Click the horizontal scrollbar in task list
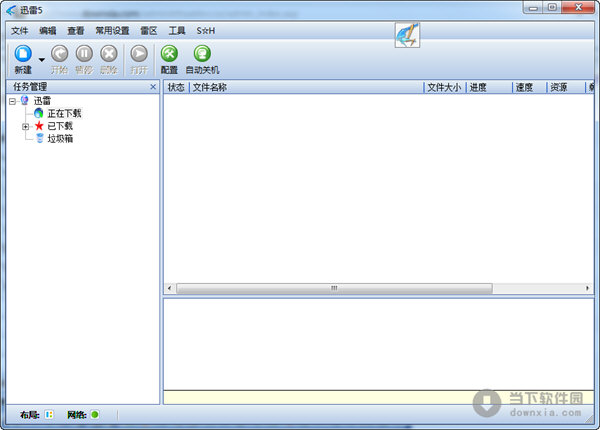Image resolution: width=600 pixels, height=430 pixels. pos(330,288)
